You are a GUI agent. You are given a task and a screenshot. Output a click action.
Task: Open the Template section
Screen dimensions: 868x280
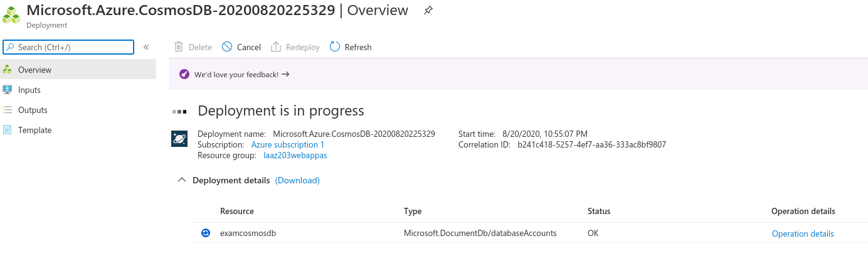34,130
